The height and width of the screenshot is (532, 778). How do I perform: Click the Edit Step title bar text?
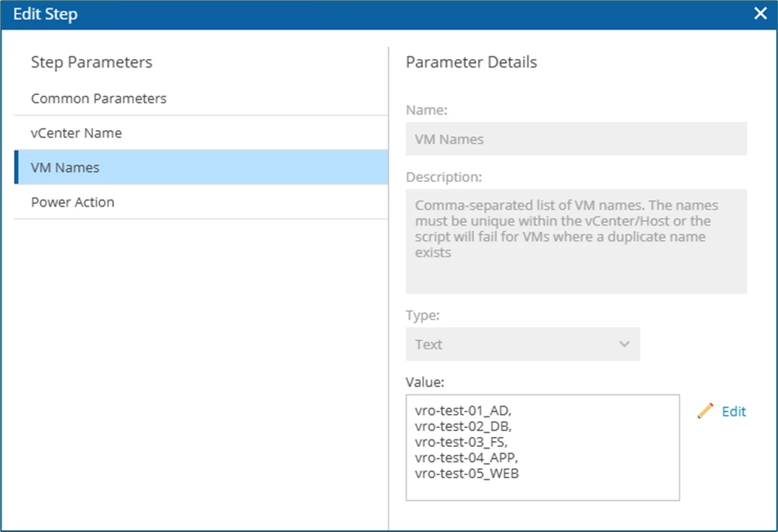click(x=46, y=14)
